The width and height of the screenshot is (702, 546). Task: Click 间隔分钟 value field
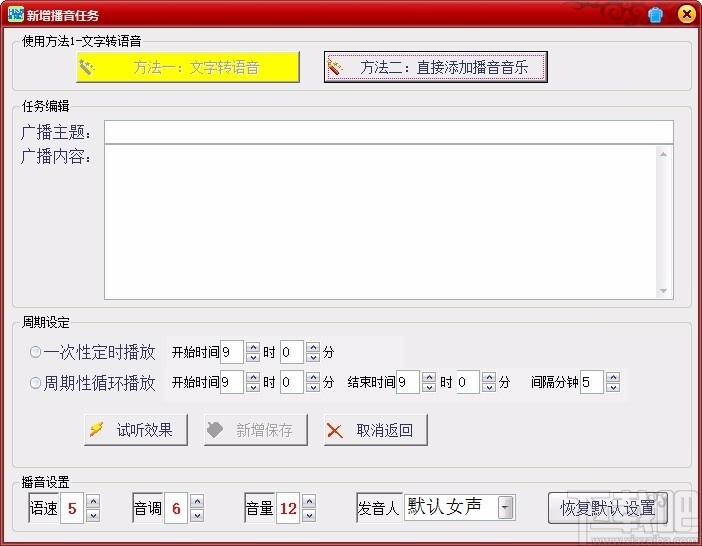(x=592, y=382)
